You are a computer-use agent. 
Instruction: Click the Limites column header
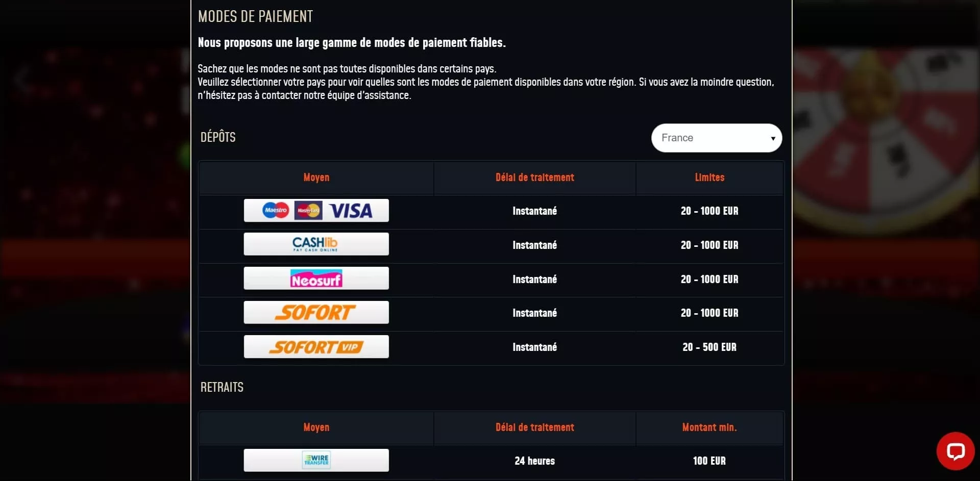[709, 178]
